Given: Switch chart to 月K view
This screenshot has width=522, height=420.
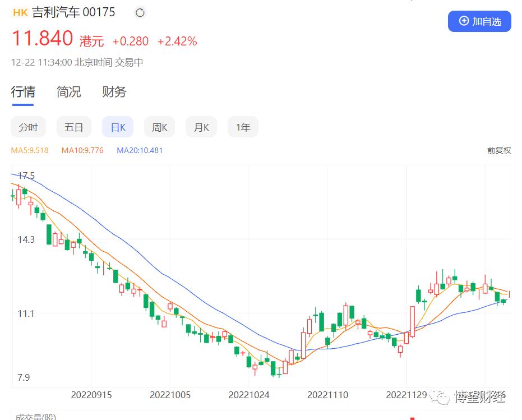Looking at the screenshot, I should pyautogui.click(x=201, y=127).
